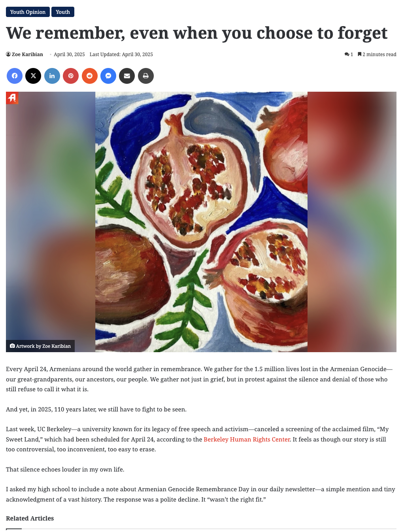This screenshot has height=532, width=404.
Task: Share article on LinkedIn
Action: 52,76
